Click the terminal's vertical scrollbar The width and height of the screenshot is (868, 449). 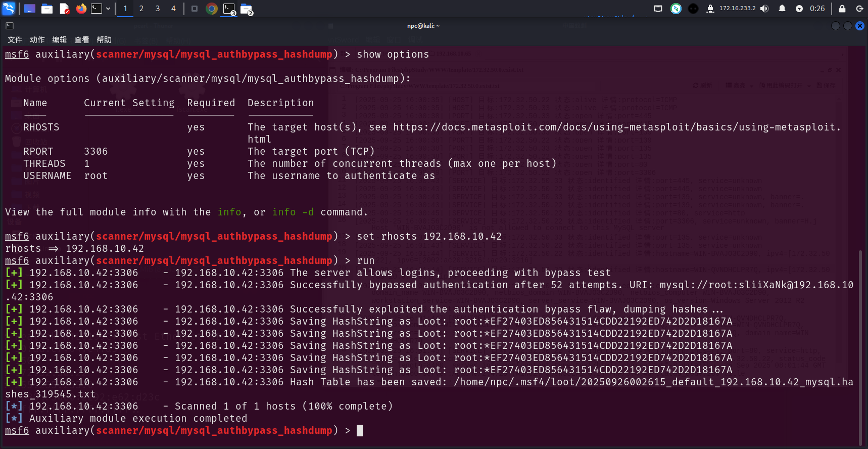(861, 348)
